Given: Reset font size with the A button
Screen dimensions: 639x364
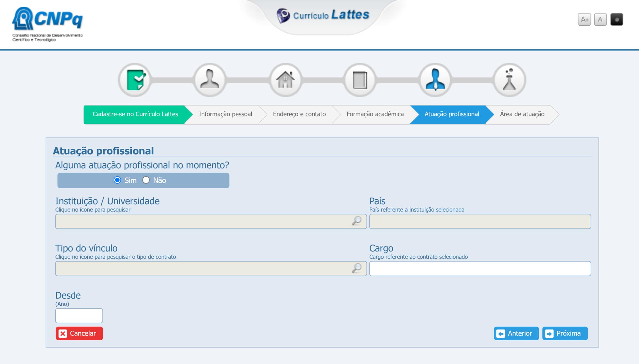Looking at the screenshot, I should click(x=600, y=19).
